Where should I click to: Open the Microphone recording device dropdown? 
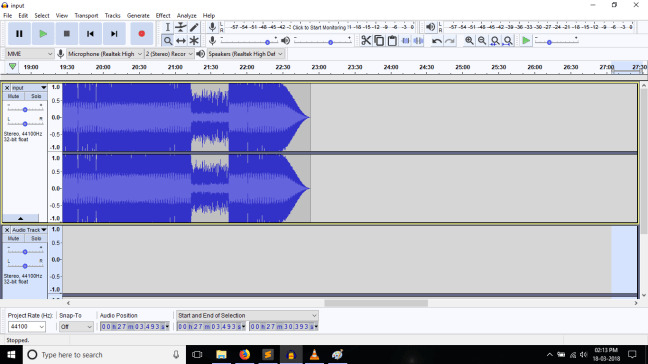coord(105,54)
